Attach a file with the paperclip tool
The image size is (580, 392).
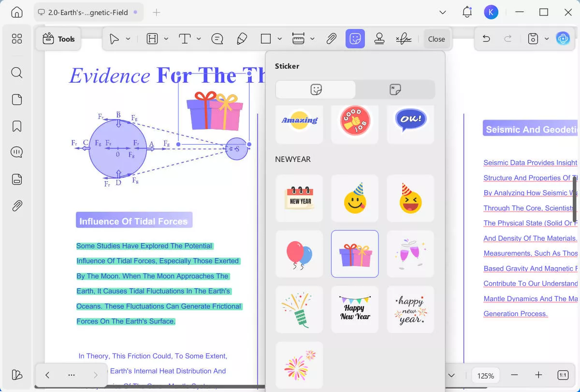pyautogui.click(x=332, y=39)
